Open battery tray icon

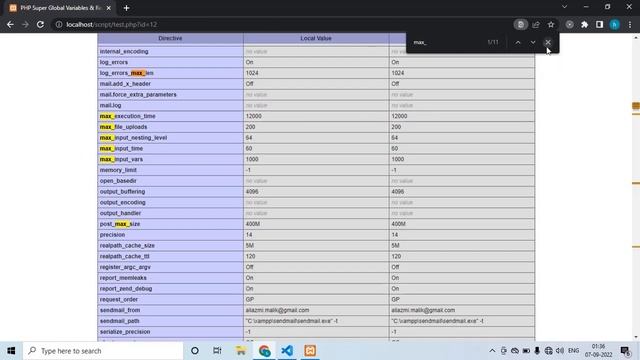(526, 351)
